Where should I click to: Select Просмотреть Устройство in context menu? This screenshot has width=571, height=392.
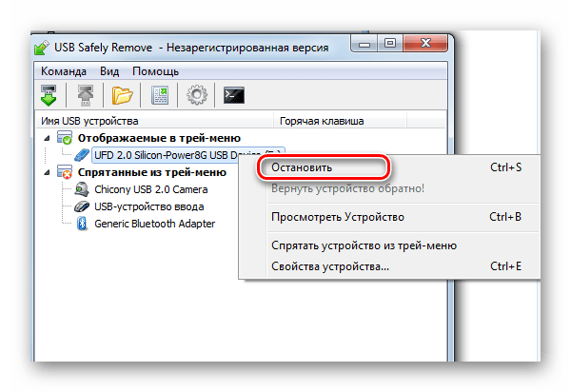(389, 217)
